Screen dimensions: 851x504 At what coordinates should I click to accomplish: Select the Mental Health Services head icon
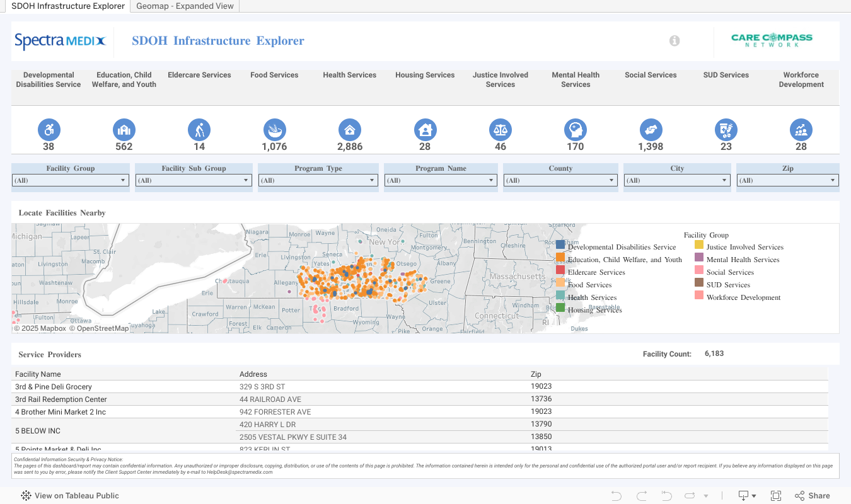pyautogui.click(x=576, y=130)
